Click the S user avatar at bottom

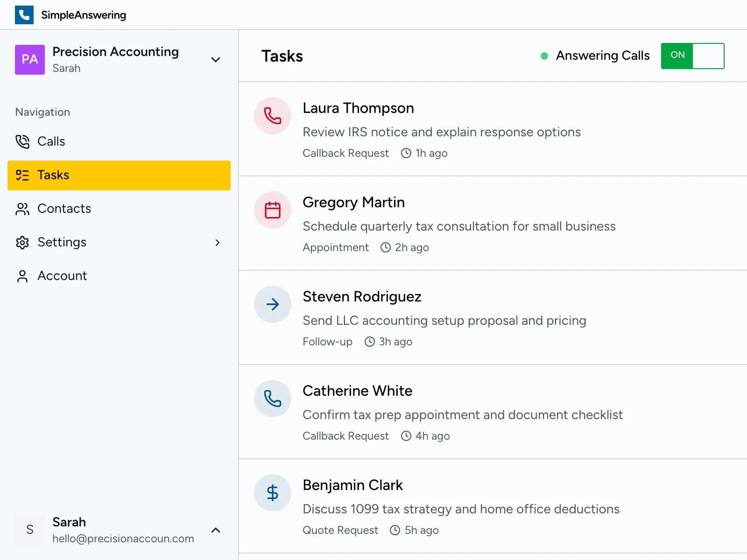click(x=30, y=530)
